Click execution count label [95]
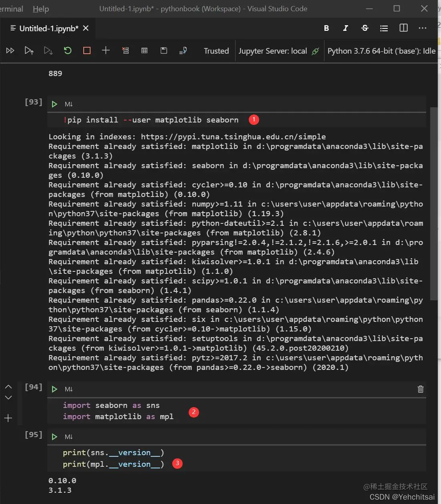The image size is (441, 504). pos(34,434)
